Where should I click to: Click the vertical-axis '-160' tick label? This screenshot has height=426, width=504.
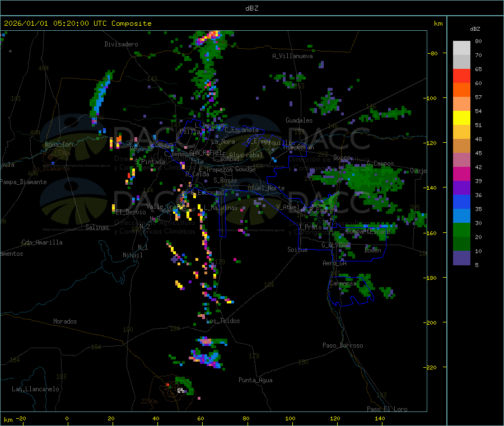431,233
